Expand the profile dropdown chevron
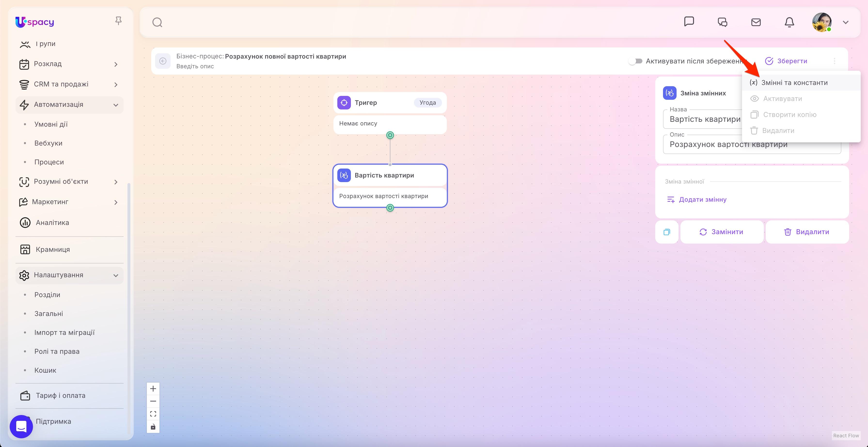Image resolution: width=868 pixels, height=447 pixels. coord(845,22)
